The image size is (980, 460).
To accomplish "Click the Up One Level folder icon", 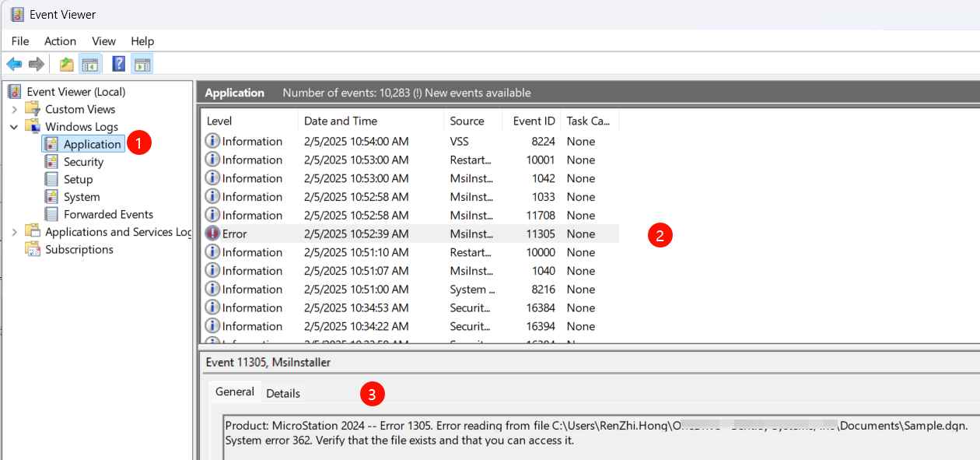I will pos(67,65).
